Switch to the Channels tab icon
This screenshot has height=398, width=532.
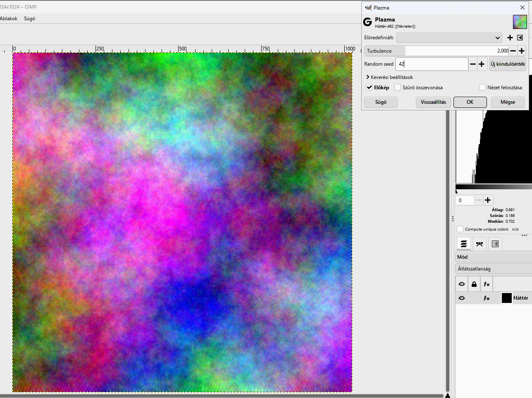[495, 244]
